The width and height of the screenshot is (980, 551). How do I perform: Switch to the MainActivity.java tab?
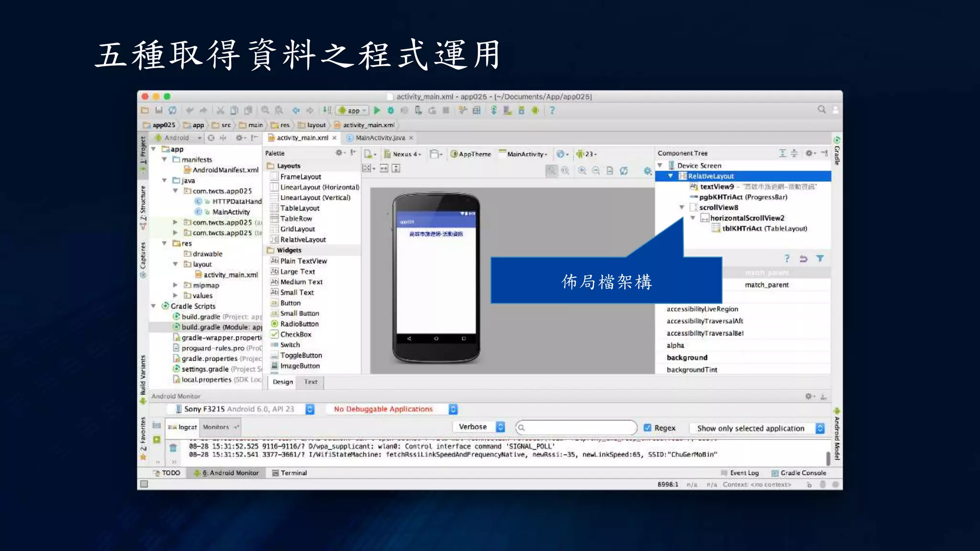[x=380, y=138]
